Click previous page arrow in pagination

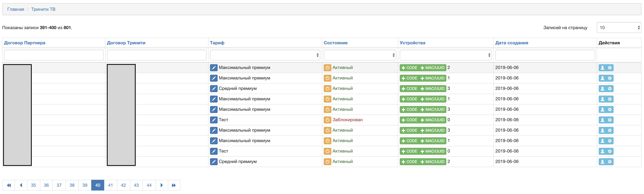pyautogui.click(x=21, y=185)
